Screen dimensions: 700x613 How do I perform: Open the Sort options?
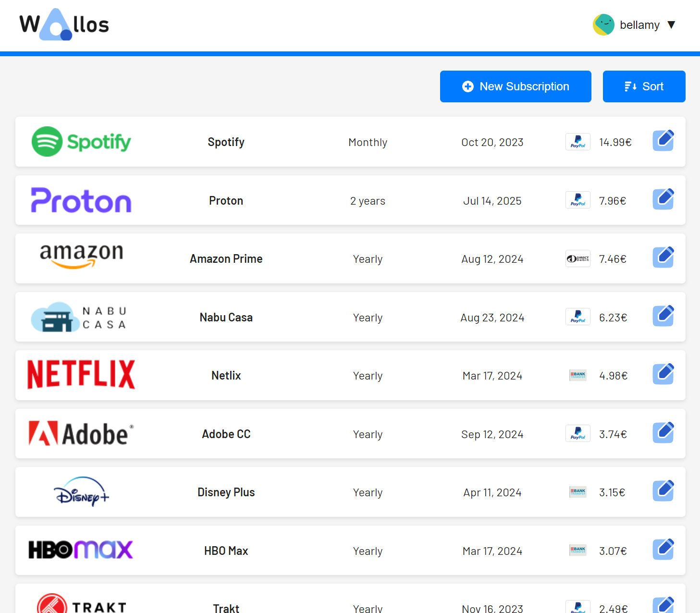[x=644, y=86]
